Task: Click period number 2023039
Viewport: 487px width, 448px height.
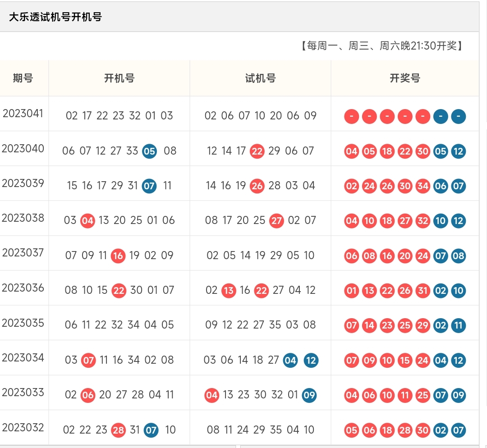Action: (x=23, y=183)
